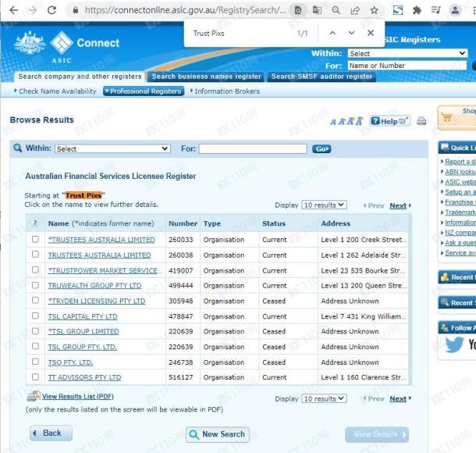The width and height of the screenshot is (476, 453).
Task: Tick checkbox for TT ADVISORS PTY LTD
Action: coord(35,377)
